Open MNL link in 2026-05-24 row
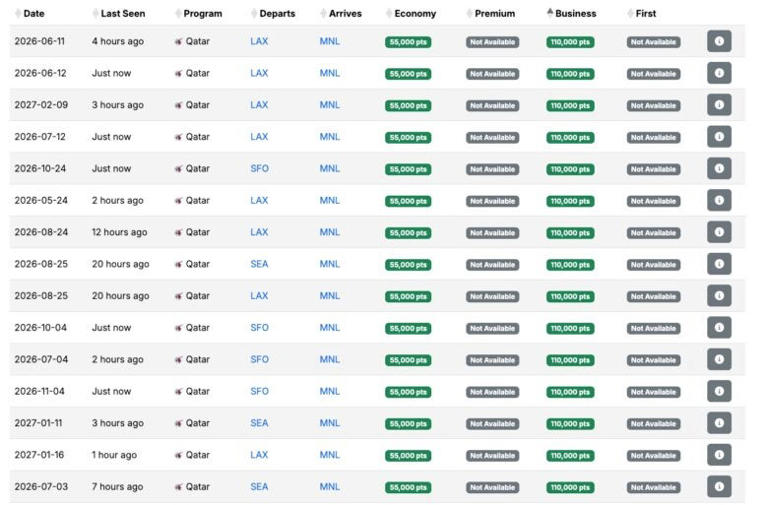Viewport: 768px width, 505px height. (330, 200)
